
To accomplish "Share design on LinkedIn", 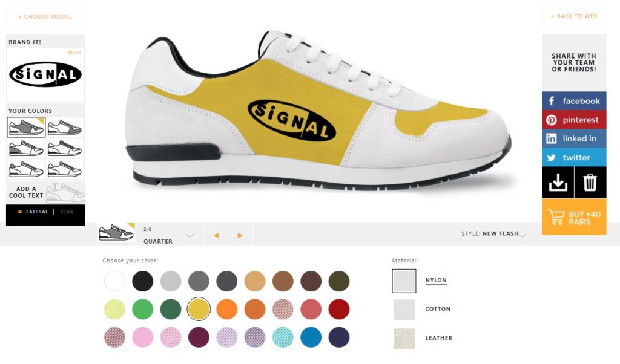I will [574, 138].
